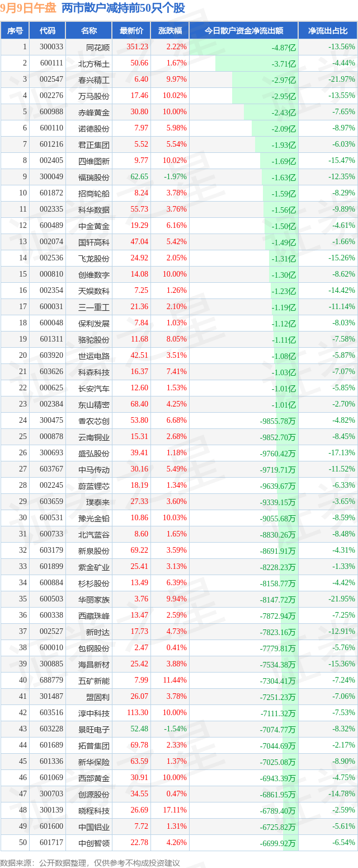Click the stock name 景旺电子

pyautogui.click(x=94, y=729)
